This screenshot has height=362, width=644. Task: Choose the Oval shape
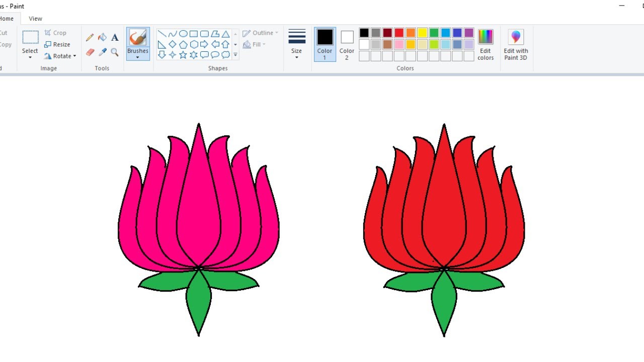tap(183, 34)
